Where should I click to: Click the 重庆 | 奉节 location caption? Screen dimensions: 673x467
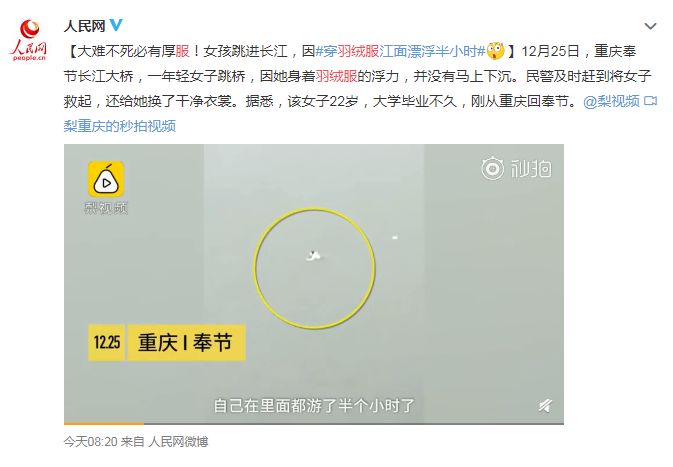186,342
